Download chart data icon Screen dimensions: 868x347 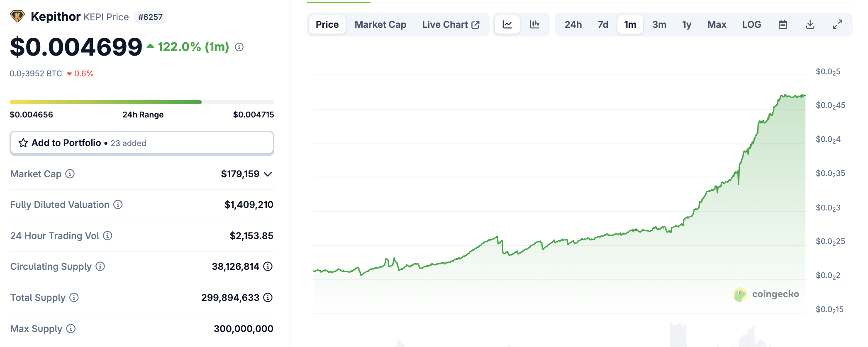810,24
